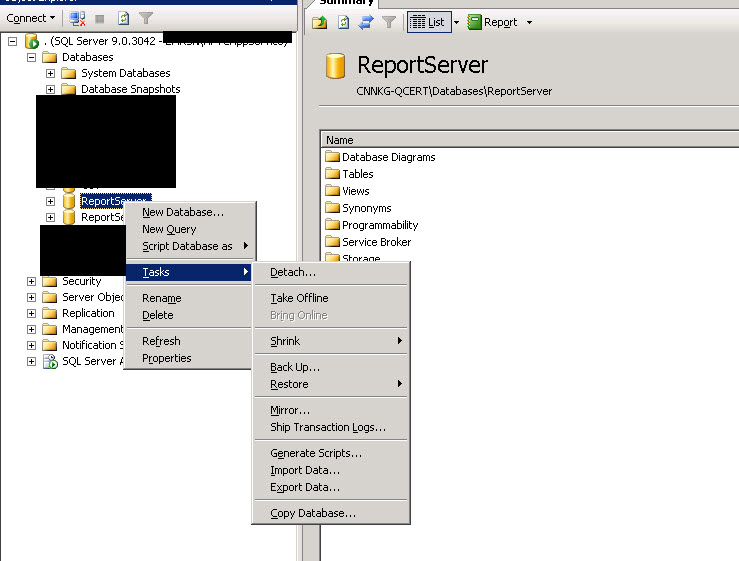Click the Refresh icon in Summary toolbar
Viewport: 739px width, 561px height.
click(344, 22)
